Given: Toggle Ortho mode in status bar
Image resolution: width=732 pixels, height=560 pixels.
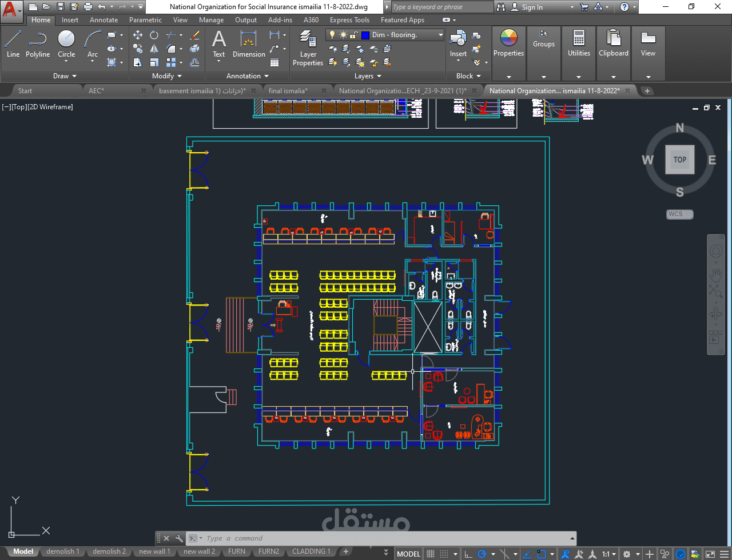Looking at the screenshot, I should [x=468, y=554].
